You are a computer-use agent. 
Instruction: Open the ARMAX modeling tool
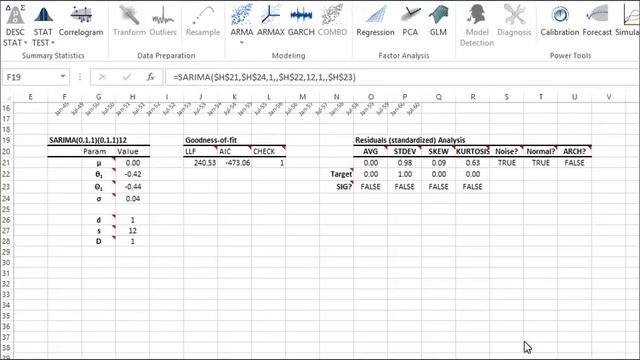click(271, 21)
